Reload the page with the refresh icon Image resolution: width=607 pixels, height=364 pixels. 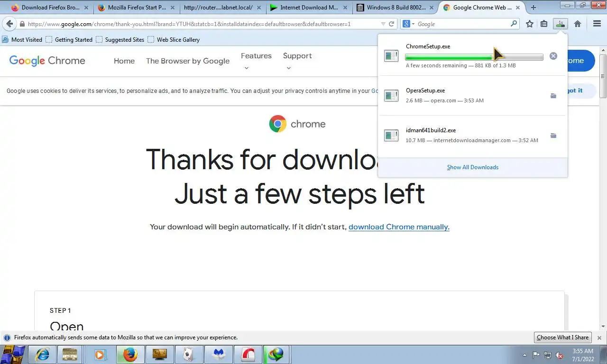392,24
